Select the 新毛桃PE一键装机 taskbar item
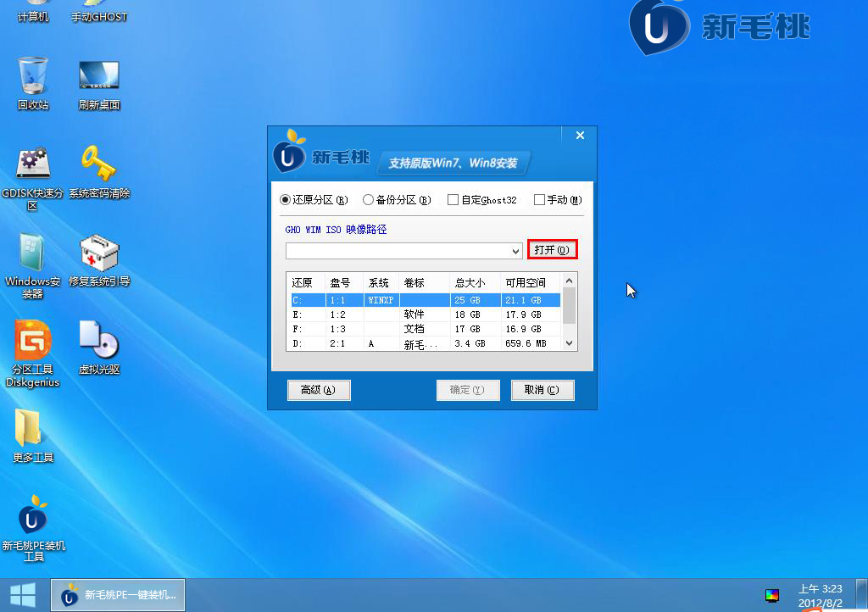868x612 pixels. [x=118, y=595]
